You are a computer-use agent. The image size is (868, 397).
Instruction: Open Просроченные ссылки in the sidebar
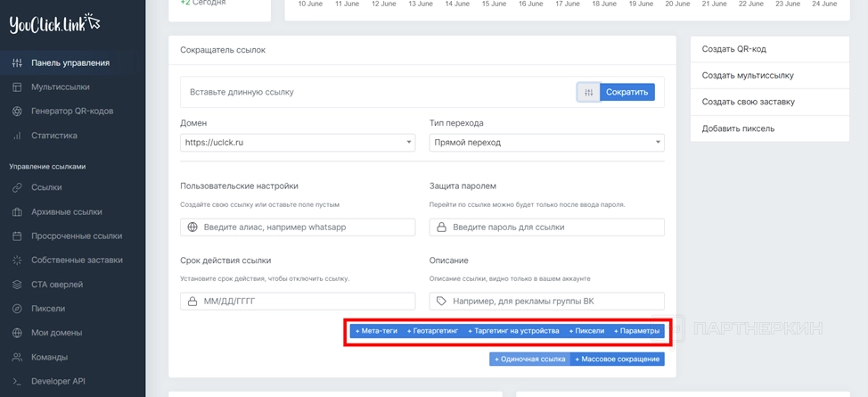76,236
